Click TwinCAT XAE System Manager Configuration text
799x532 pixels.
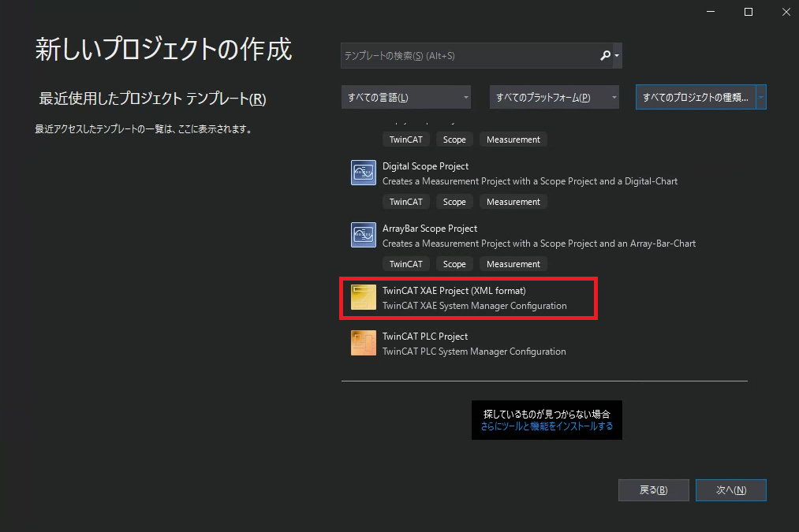click(474, 306)
